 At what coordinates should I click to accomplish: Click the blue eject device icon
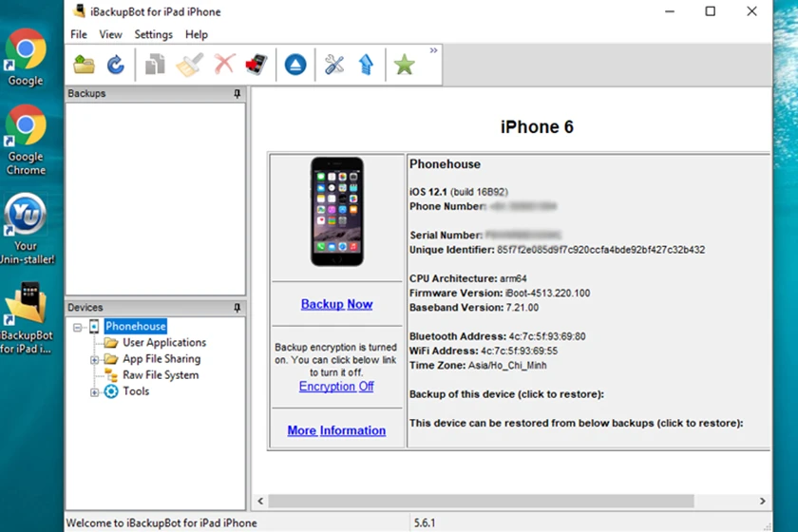point(295,65)
